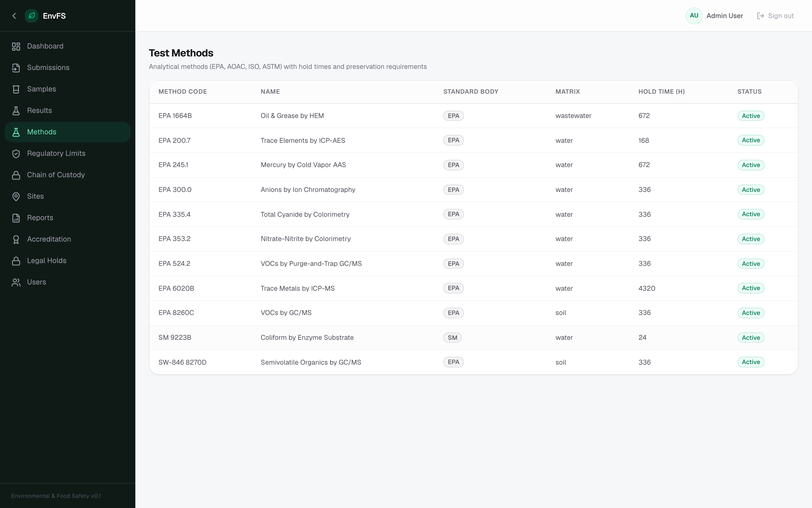The height and width of the screenshot is (508, 812).
Task: Click the Matrix column header
Action: click(567, 92)
